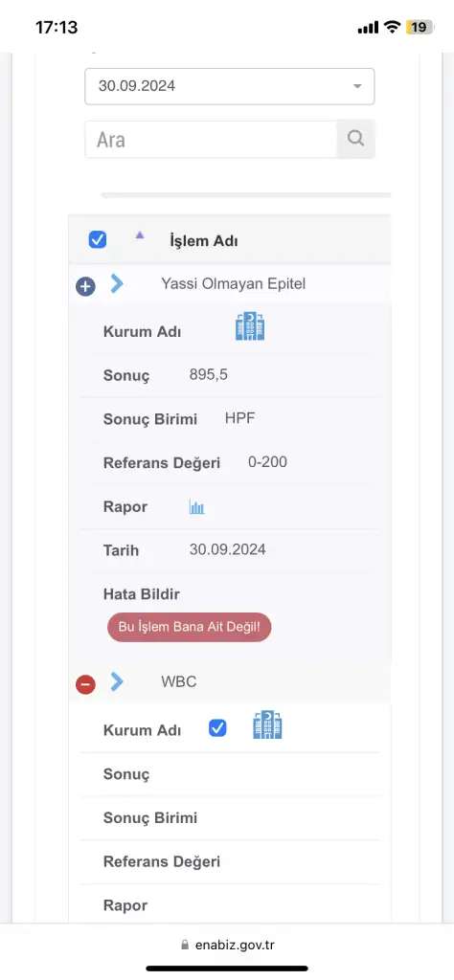
Task: Click blue chevron next to Yassi Olmayan Epitel
Action: (117, 283)
